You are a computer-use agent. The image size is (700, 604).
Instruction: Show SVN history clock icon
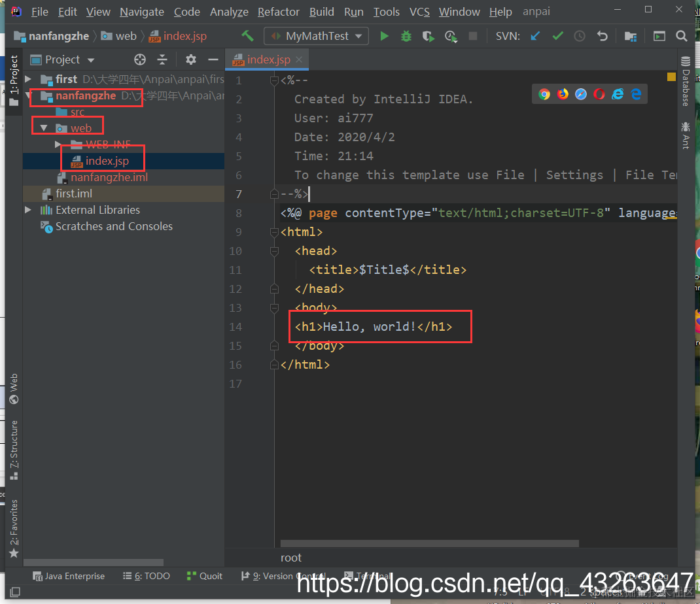point(580,36)
